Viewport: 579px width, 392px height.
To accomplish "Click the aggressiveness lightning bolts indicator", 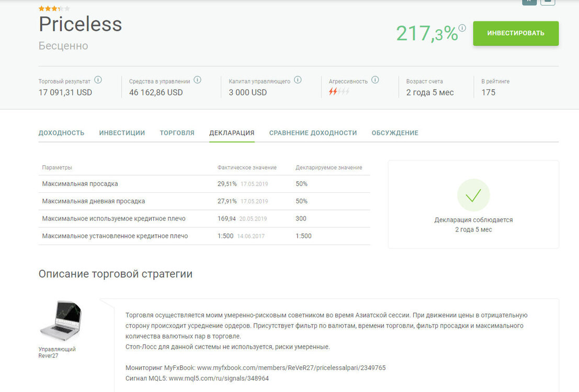I will [339, 91].
